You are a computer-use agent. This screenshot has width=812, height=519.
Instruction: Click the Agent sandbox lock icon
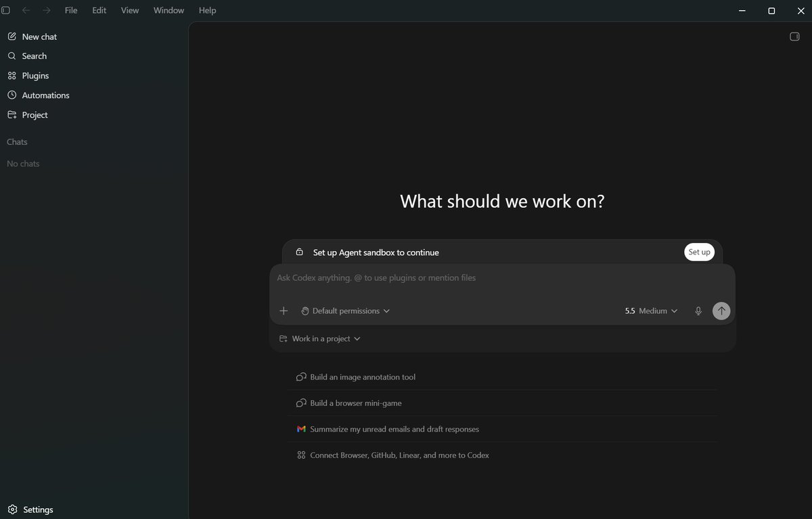click(299, 252)
